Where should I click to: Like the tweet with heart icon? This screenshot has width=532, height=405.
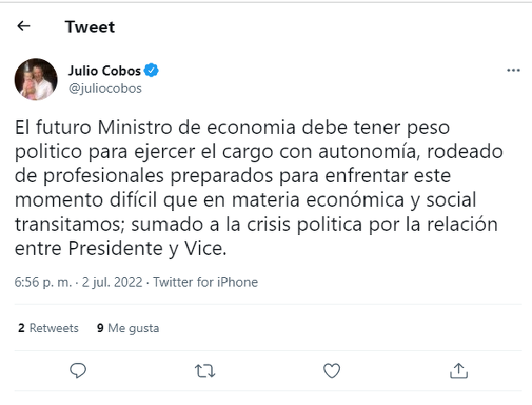click(331, 371)
